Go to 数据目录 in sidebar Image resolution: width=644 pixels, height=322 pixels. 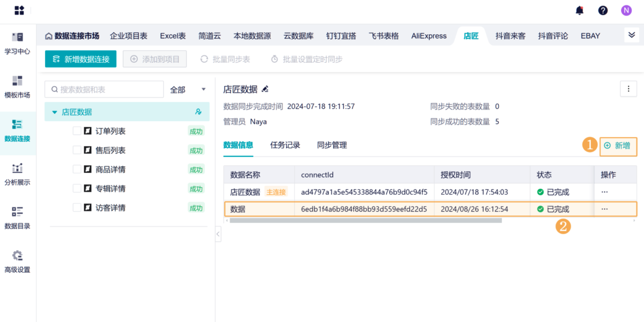click(18, 217)
